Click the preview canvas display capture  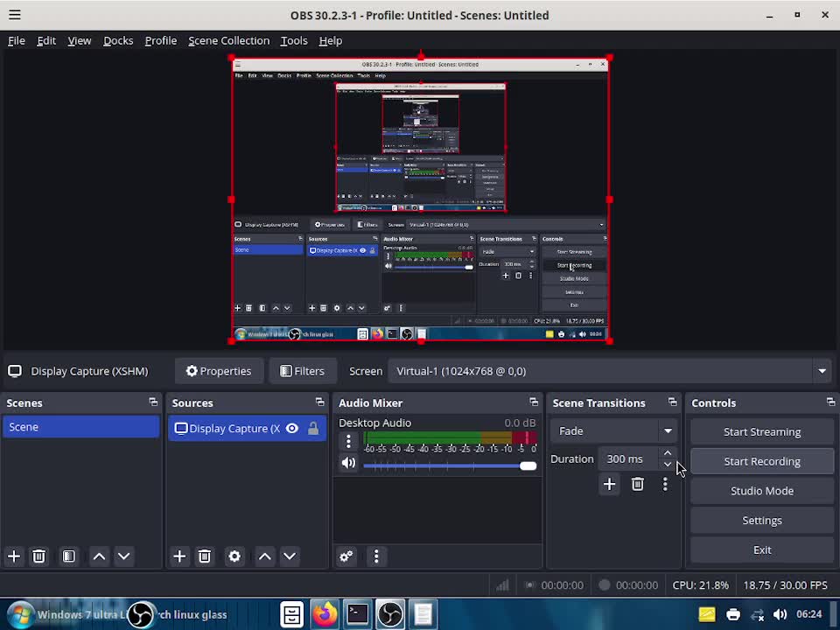click(x=421, y=199)
